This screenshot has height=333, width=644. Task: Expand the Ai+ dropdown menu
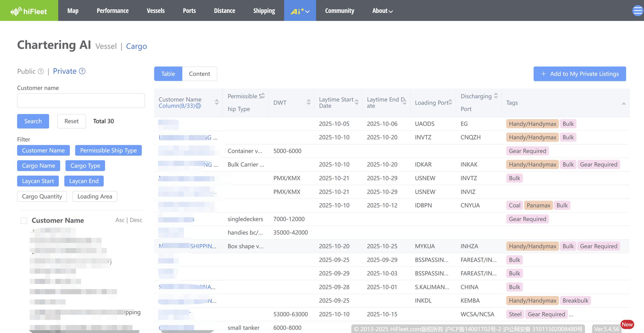click(x=300, y=11)
